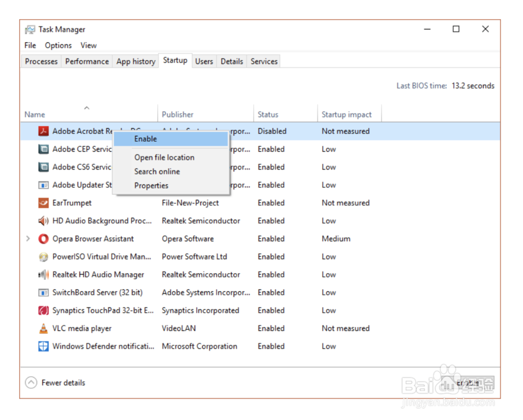Open the View menu

tap(88, 46)
